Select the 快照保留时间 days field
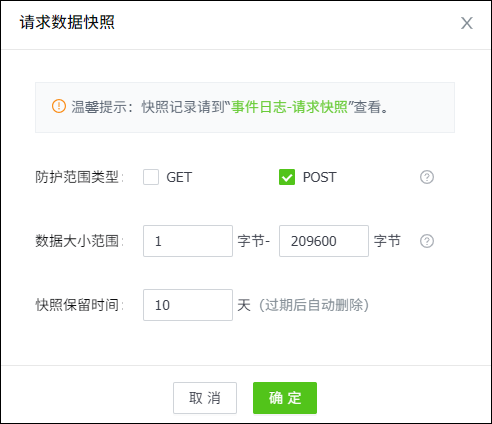 tap(188, 305)
